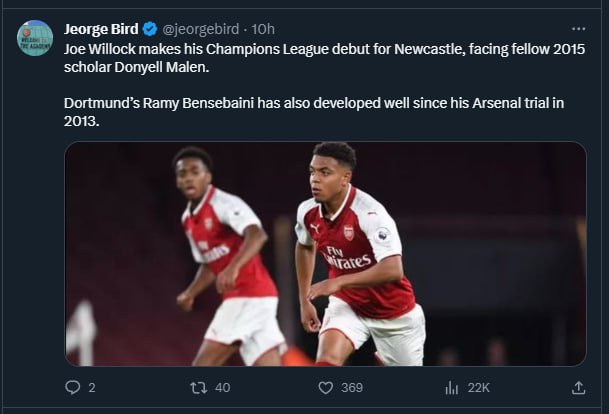Like the tweet with the heart icon
This screenshot has height=414, width=609.
(x=322, y=387)
